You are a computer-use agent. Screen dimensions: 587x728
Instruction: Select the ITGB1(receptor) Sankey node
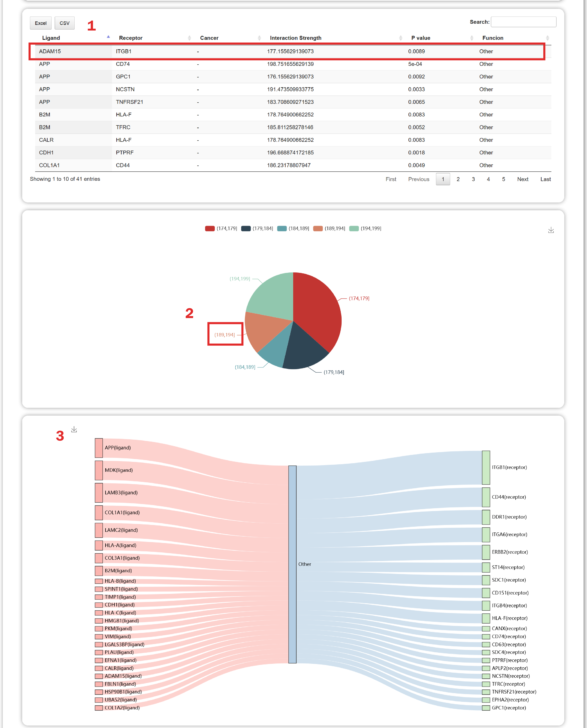point(486,467)
